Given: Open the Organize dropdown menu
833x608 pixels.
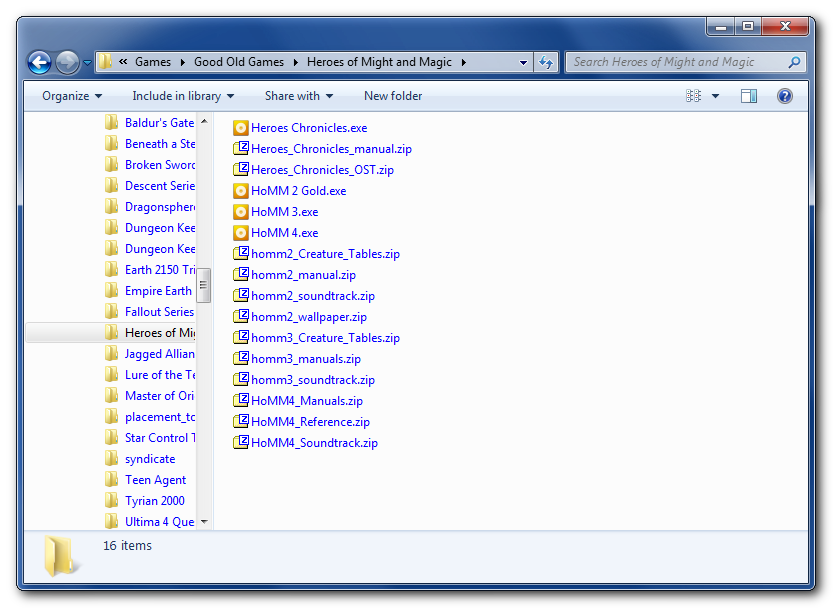Looking at the screenshot, I should pos(72,96).
